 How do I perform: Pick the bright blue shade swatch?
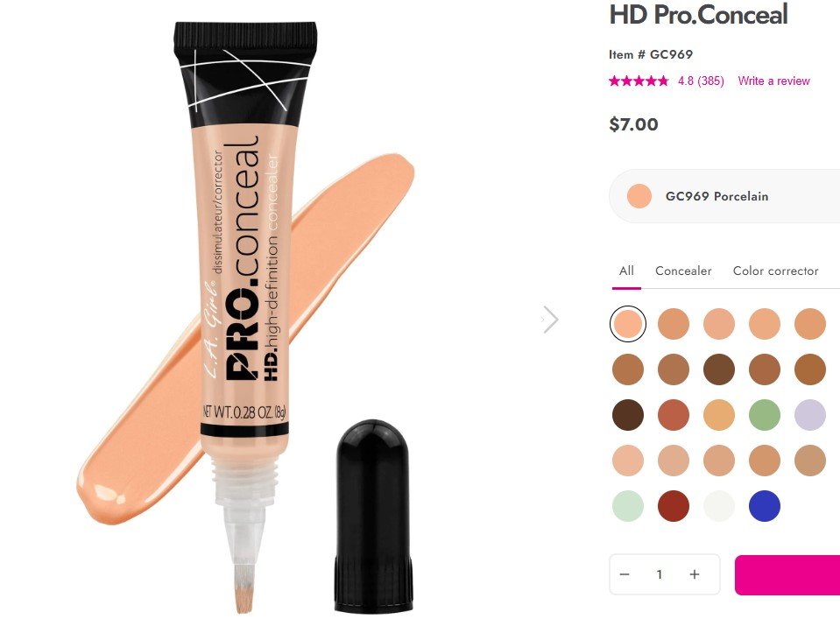click(765, 506)
